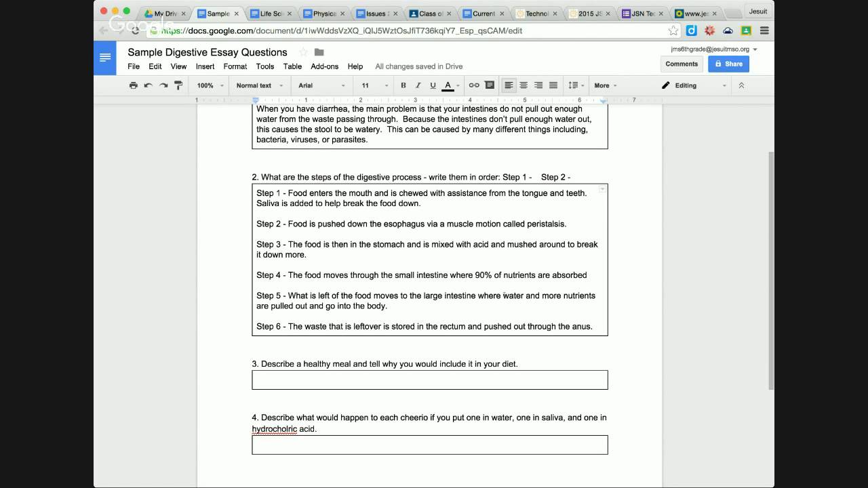Click the Print icon in the toolbar
This screenshot has width=868, height=488.
133,85
